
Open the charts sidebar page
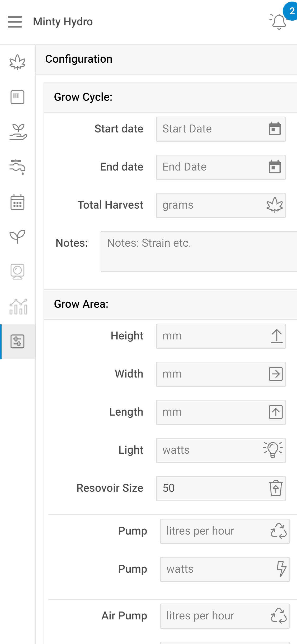tap(17, 307)
